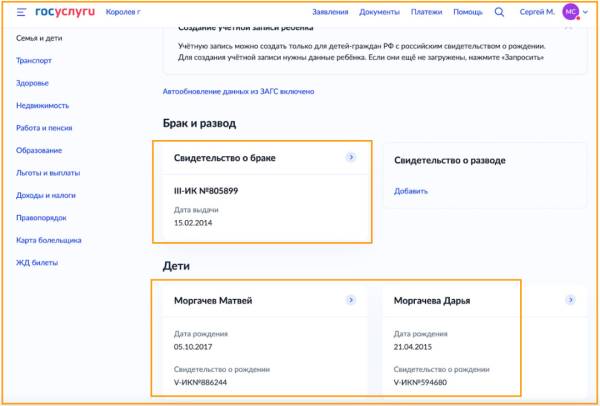
Task: Change the Королев city location
Action: 122,12
